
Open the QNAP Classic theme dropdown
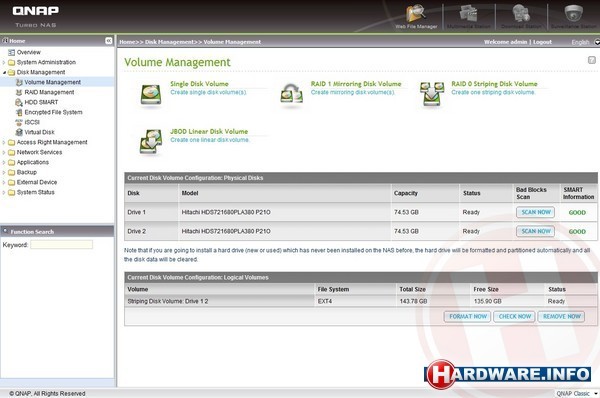(577, 393)
